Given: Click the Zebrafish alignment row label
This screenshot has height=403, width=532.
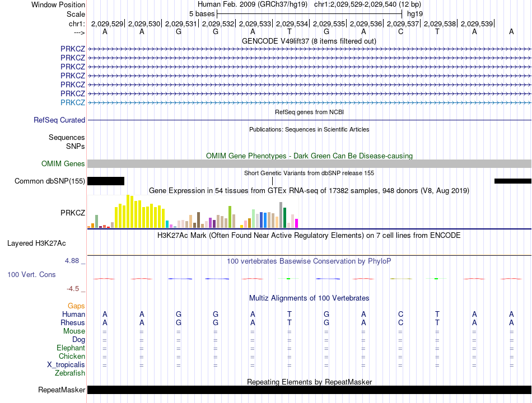Looking at the screenshot, I should coord(70,373).
